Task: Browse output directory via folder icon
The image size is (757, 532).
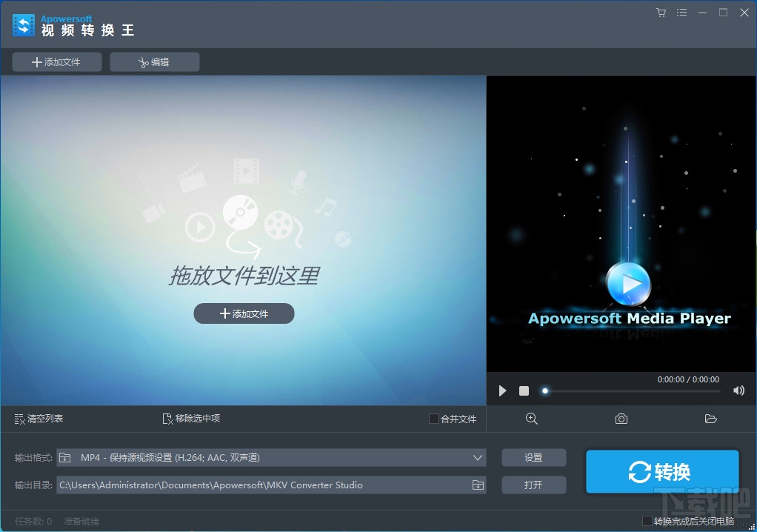Action: tap(478, 485)
